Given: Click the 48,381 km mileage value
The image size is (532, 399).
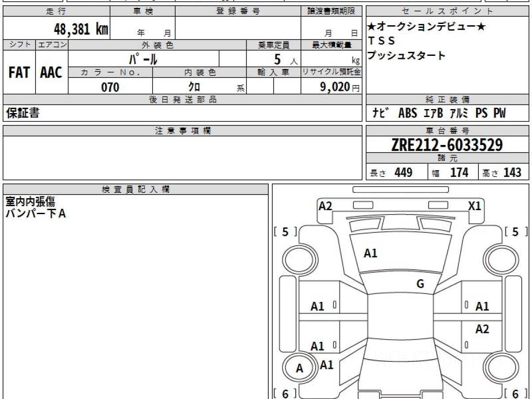Looking at the screenshot, I should pos(81,29).
